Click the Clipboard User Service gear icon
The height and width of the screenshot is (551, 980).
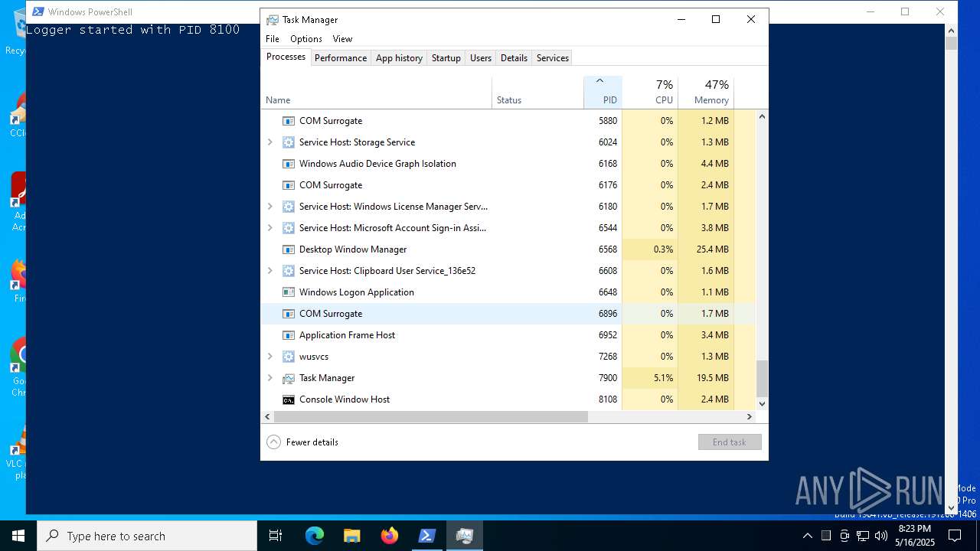tap(289, 271)
